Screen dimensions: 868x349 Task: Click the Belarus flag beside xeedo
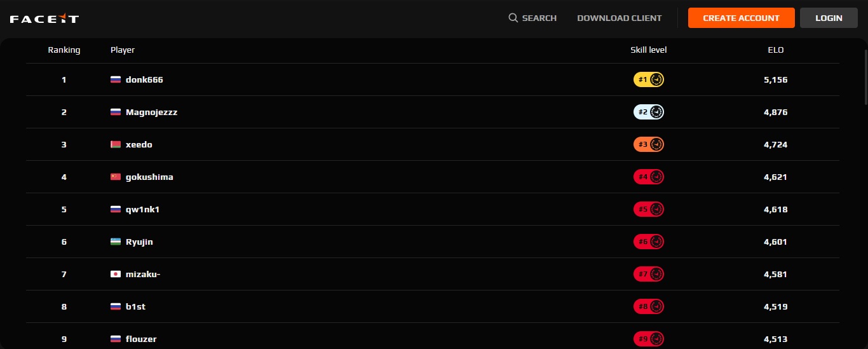pyautogui.click(x=116, y=144)
